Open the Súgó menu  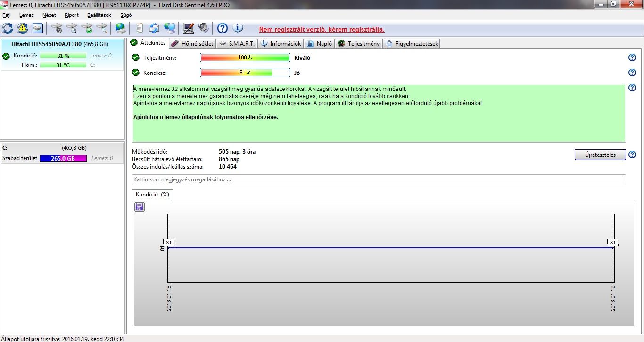click(126, 15)
